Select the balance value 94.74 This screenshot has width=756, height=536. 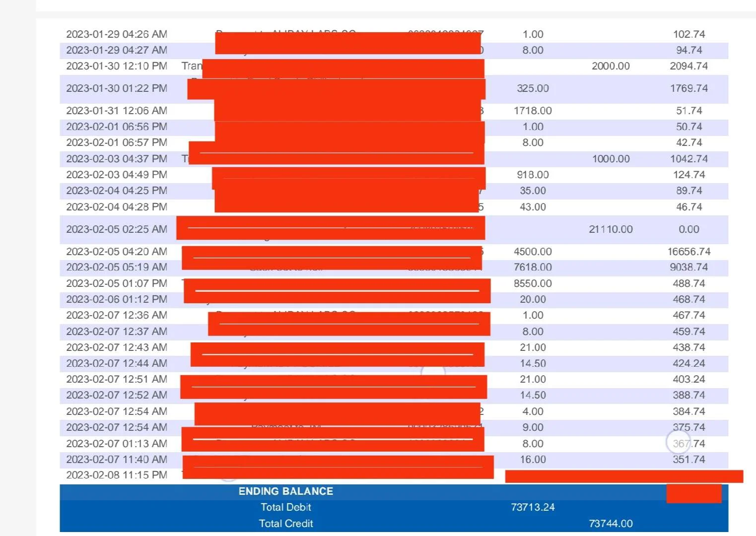689,50
